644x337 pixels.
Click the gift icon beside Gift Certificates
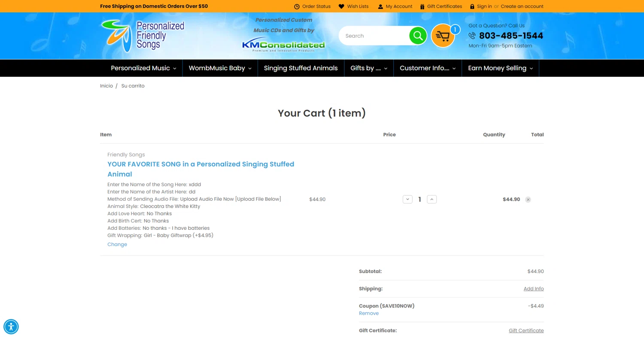point(422,6)
